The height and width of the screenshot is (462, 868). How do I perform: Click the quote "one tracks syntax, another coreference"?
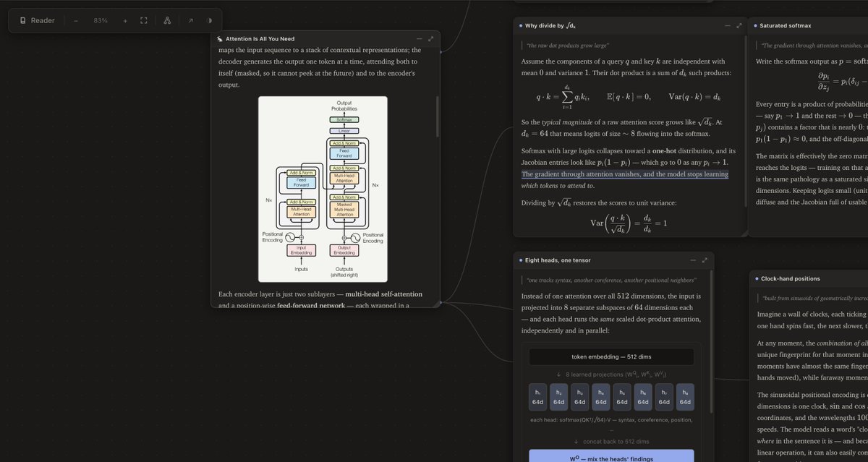(611, 280)
